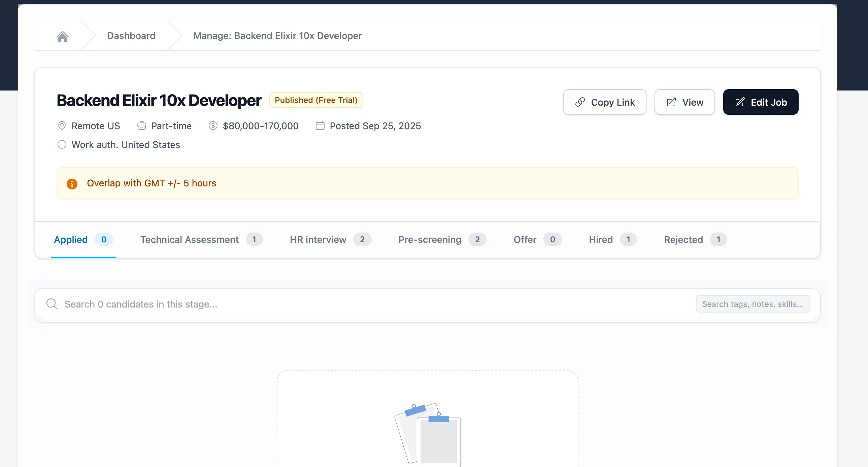The image size is (868, 467).
Task: Click the warning icon in the GMT overlap banner
Action: coord(72,183)
